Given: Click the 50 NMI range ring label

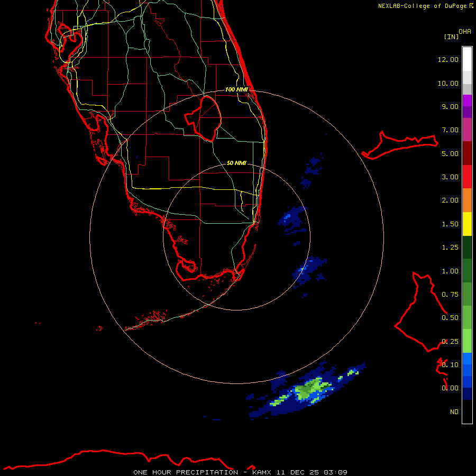Looking at the screenshot, I should pos(236,163).
